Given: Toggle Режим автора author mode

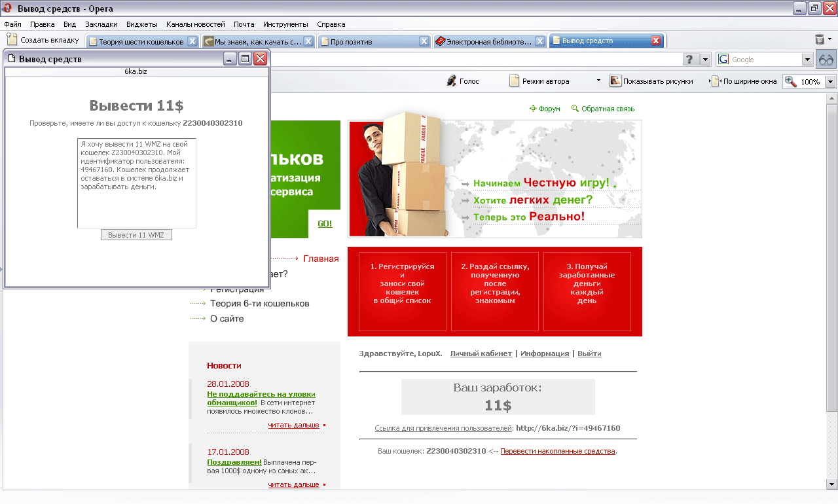Looking at the screenshot, I should coord(515,81).
